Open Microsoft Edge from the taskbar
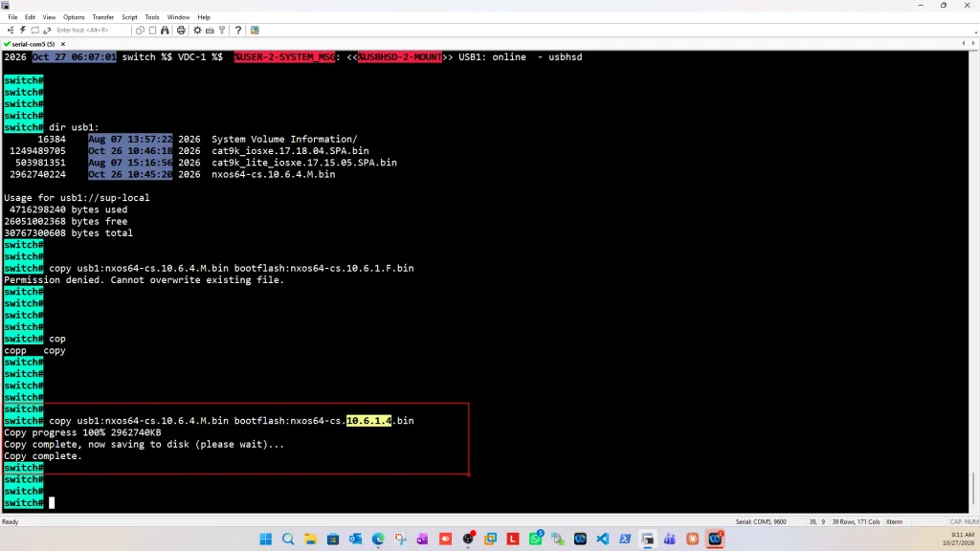The height and width of the screenshot is (551, 980). pos(378,539)
